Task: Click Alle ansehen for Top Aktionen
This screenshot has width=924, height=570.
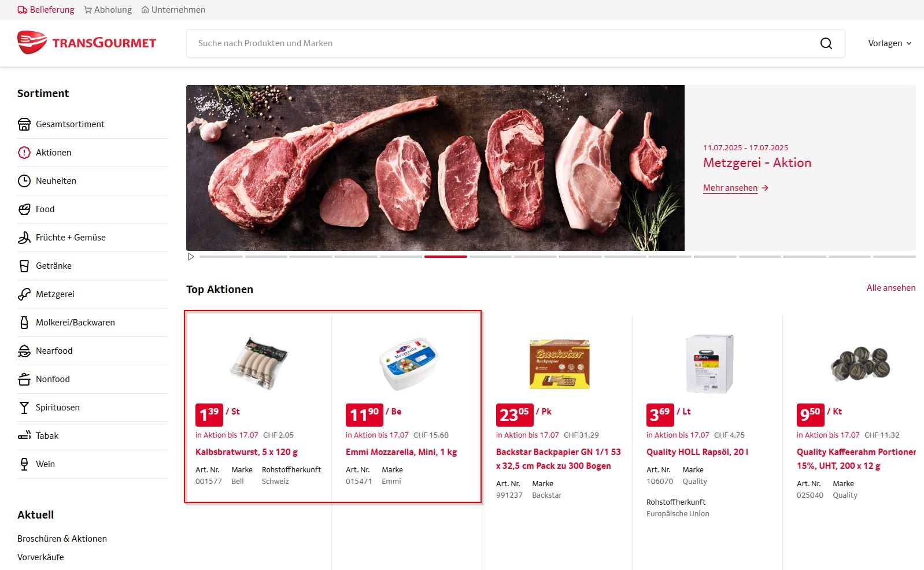Action: [890, 288]
